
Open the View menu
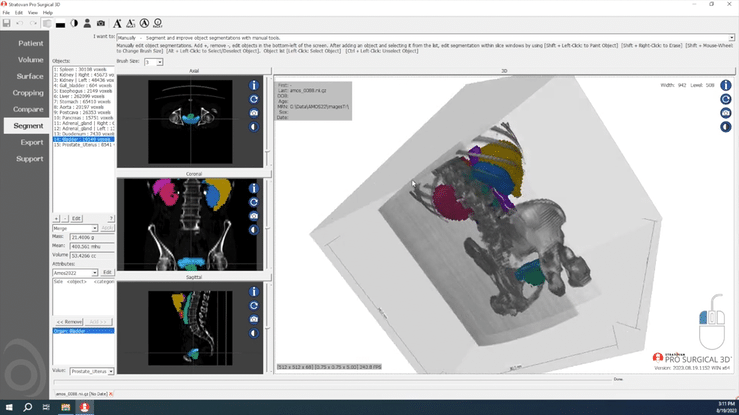click(33, 12)
